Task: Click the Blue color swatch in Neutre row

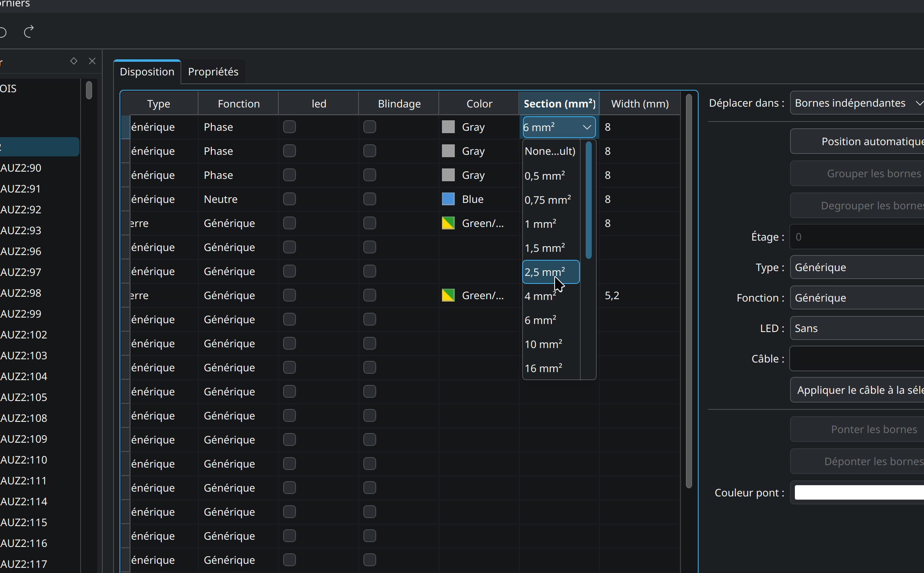Action: tap(448, 199)
